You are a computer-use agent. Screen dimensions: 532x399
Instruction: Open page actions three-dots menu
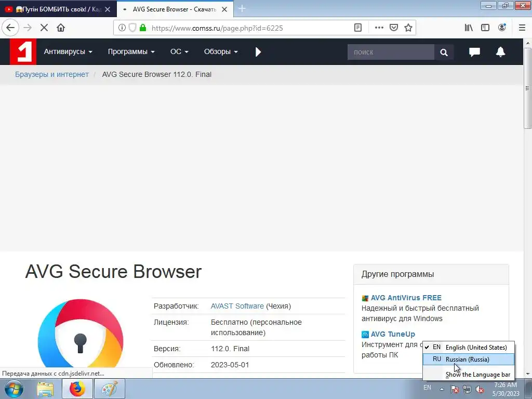[x=379, y=28]
